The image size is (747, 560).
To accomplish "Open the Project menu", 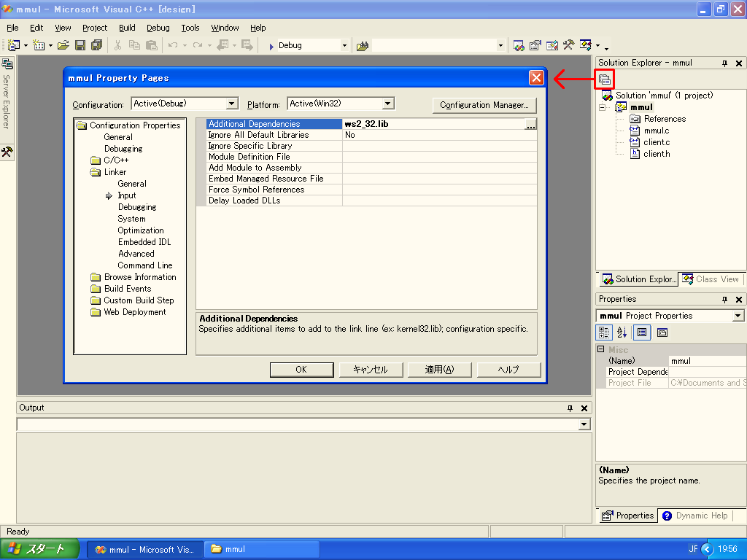I will [95, 28].
